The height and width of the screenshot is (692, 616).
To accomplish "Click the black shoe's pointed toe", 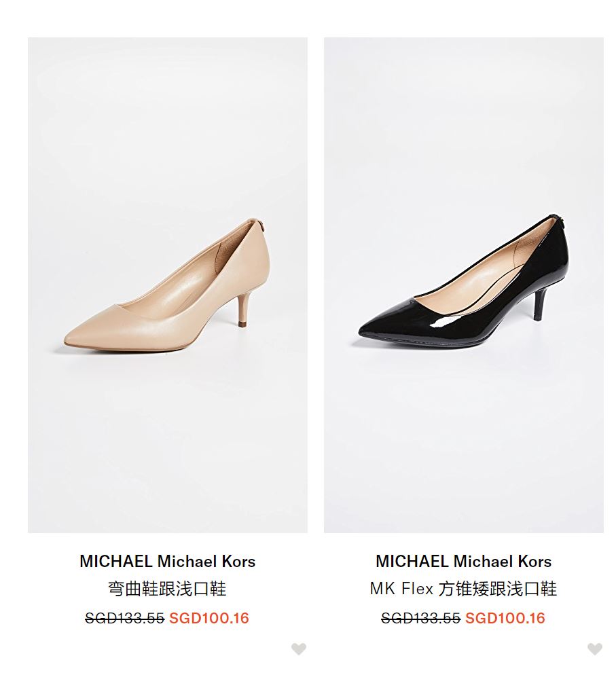I will pos(372,329).
